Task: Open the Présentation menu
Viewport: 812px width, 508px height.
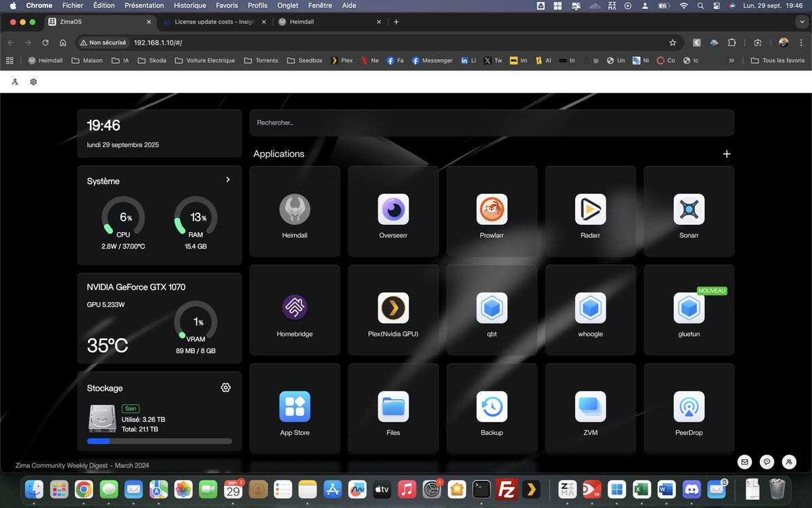Action: tap(144, 5)
